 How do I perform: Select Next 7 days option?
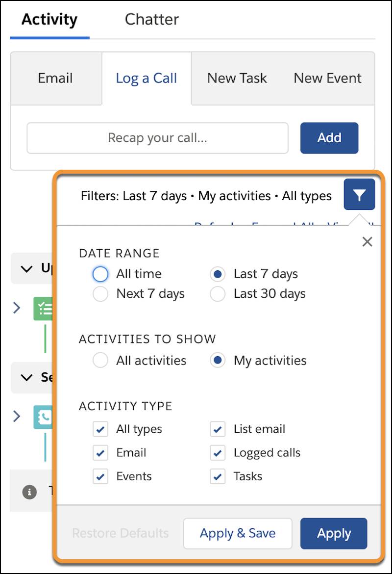(100, 293)
